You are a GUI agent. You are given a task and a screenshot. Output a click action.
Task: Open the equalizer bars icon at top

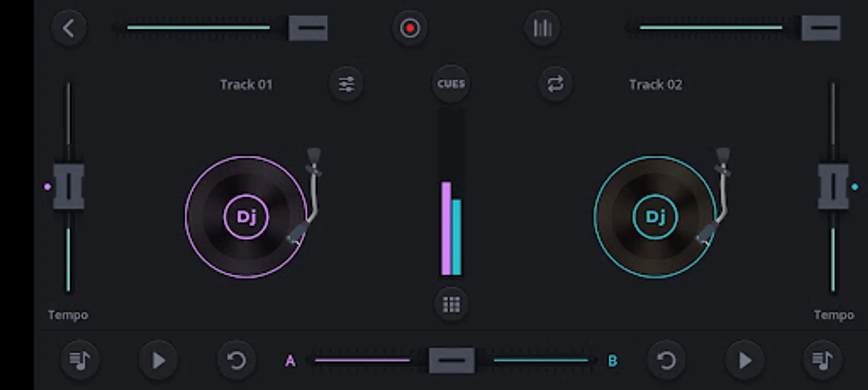point(542,29)
